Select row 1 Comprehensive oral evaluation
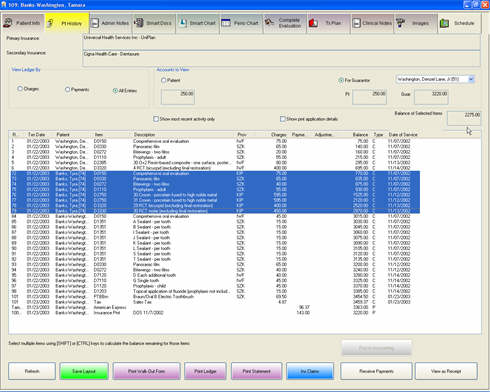 pyautogui.click(x=215, y=141)
